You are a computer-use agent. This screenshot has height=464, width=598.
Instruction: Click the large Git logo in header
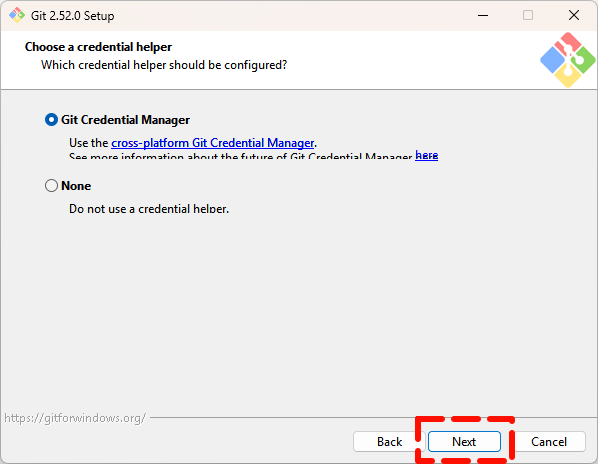tap(567, 60)
